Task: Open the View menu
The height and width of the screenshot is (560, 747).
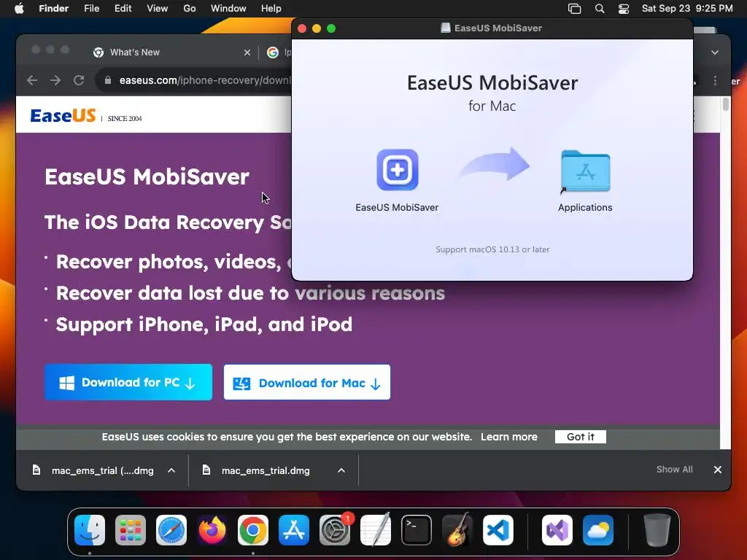Action: coord(158,9)
